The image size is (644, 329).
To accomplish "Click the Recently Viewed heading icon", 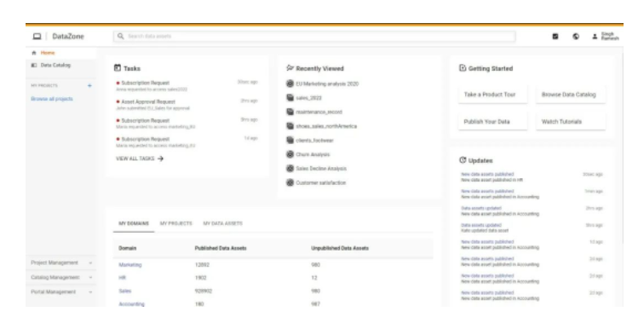I will [290, 68].
